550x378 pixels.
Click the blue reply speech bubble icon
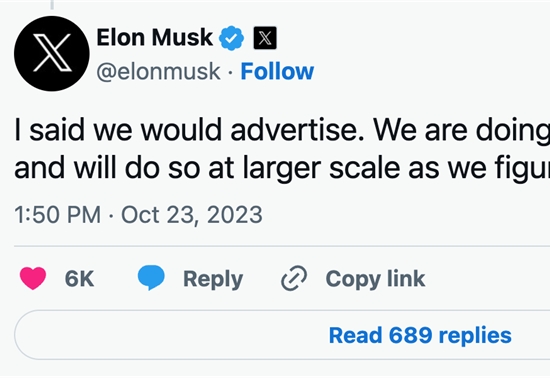(x=151, y=278)
